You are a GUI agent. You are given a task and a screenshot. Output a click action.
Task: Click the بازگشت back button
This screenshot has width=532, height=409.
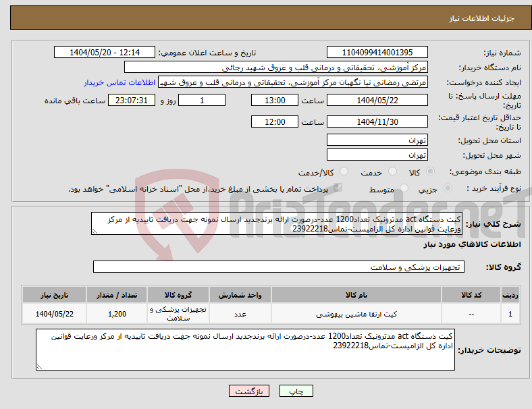pyautogui.click(x=249, y=391)
